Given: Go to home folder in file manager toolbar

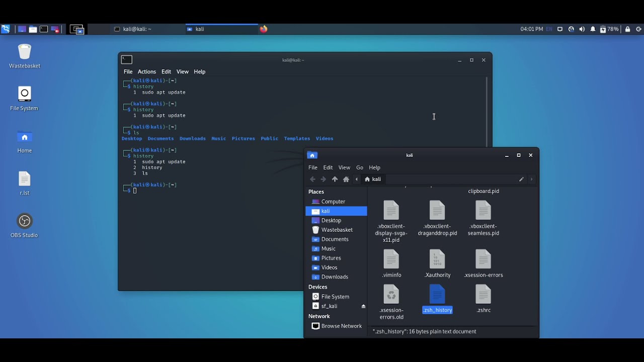Looking at the screenshot, I should tap(346, 179).
